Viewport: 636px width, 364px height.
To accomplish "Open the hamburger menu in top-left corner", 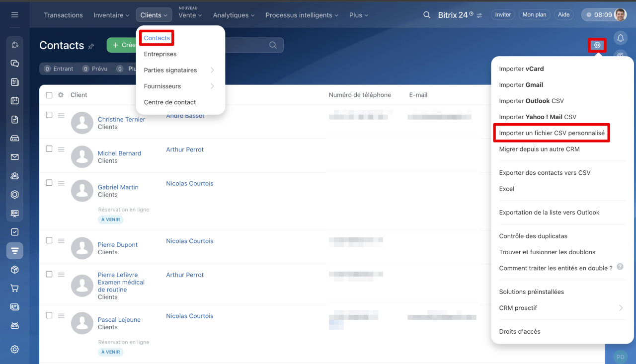I will pos(14,15).
